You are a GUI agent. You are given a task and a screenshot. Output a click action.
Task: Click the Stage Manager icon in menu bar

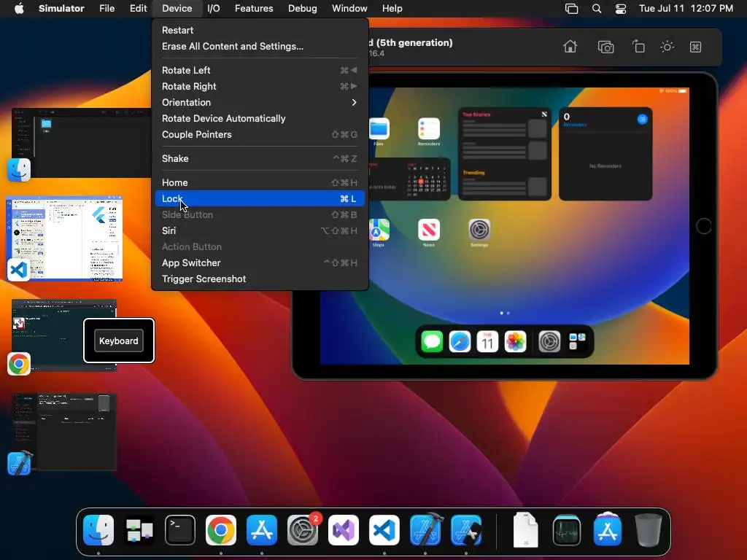pos(571,9)
